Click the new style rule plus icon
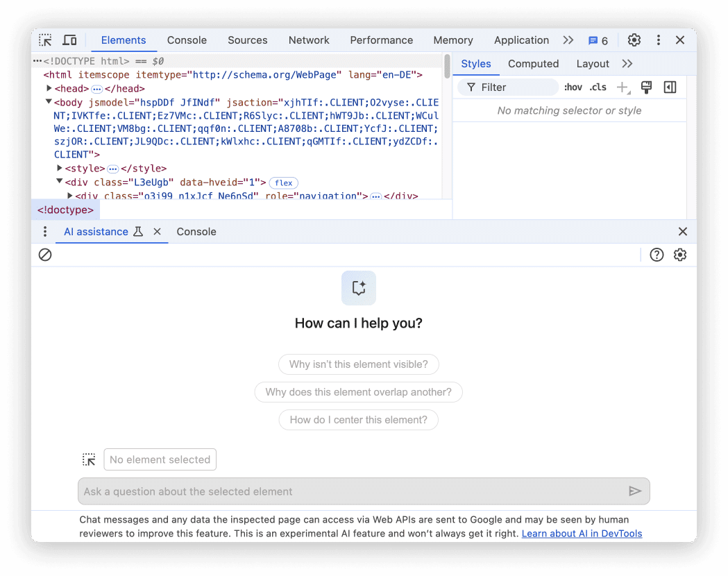Image resolution: width=728 pixels, height=576 pixels. (622, 87)
